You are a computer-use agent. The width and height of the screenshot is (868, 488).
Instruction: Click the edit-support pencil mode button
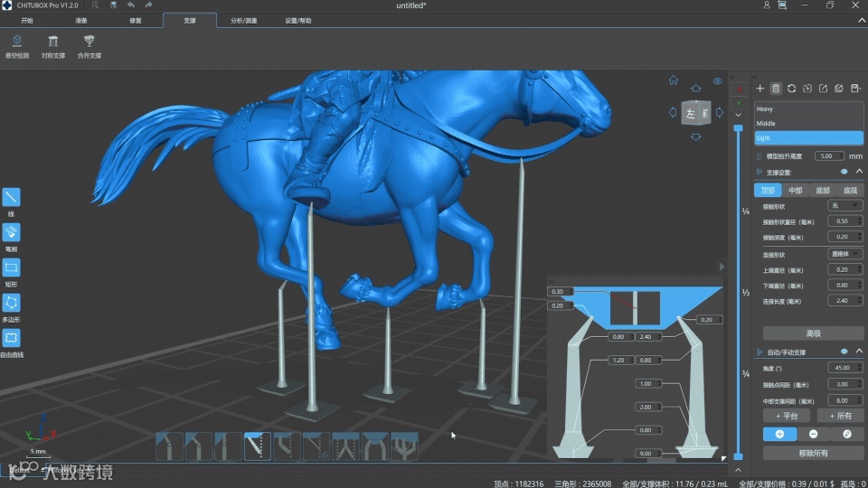[847, 435]
